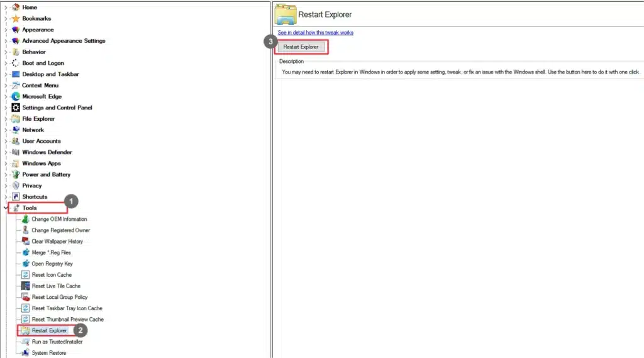Select the User Accounts label
644x358 pixels.
click(42, 141)
